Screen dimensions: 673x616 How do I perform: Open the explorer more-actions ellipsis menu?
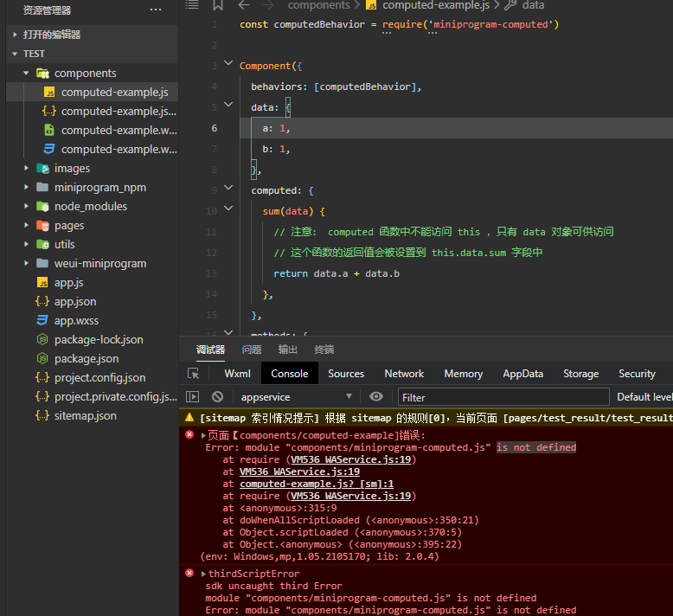156,10
